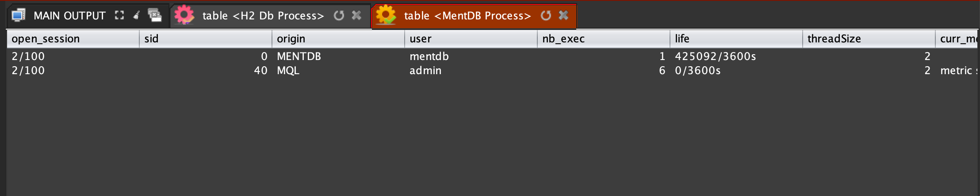Click the orange gear icon on MentDB tab
Viewport: 980px width, 196px height.
[x=386, y=15]
